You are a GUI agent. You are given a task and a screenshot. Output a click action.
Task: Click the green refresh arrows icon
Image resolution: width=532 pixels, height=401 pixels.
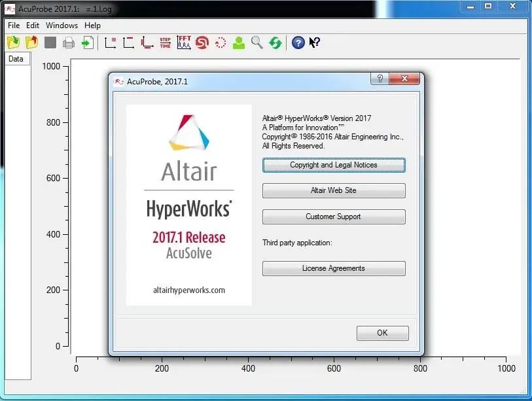click(x=275, y=43)
